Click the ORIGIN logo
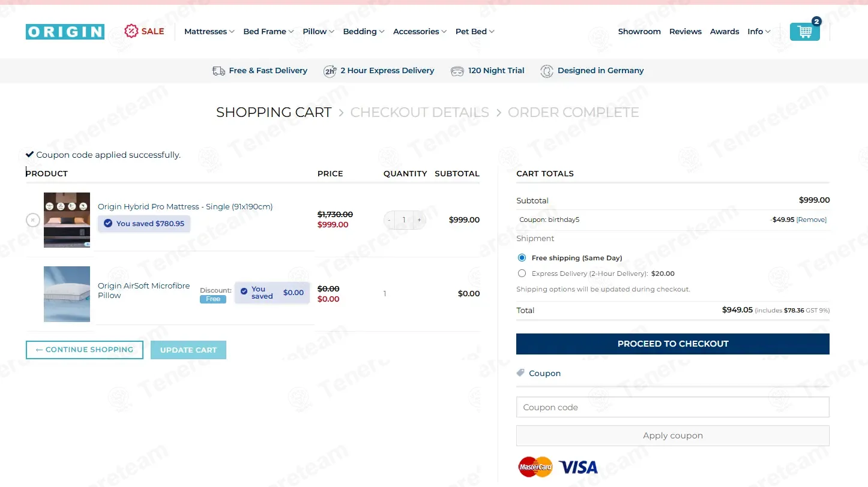The image size is (868, 487). [65, 32]
